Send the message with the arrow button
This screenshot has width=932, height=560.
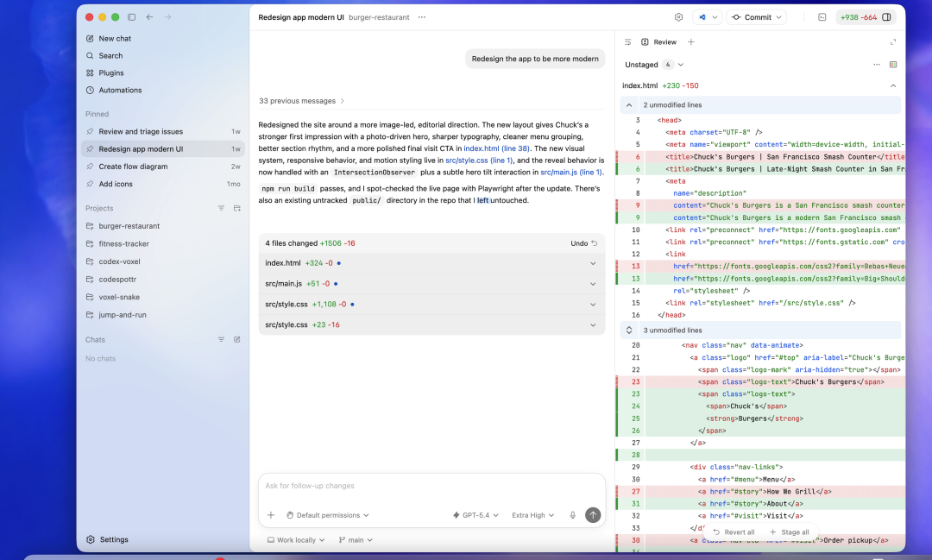[593, 515]
